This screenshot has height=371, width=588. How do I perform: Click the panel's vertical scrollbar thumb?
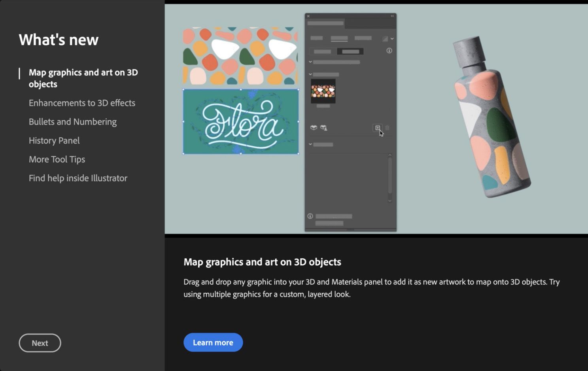click(x=389, y=175)
